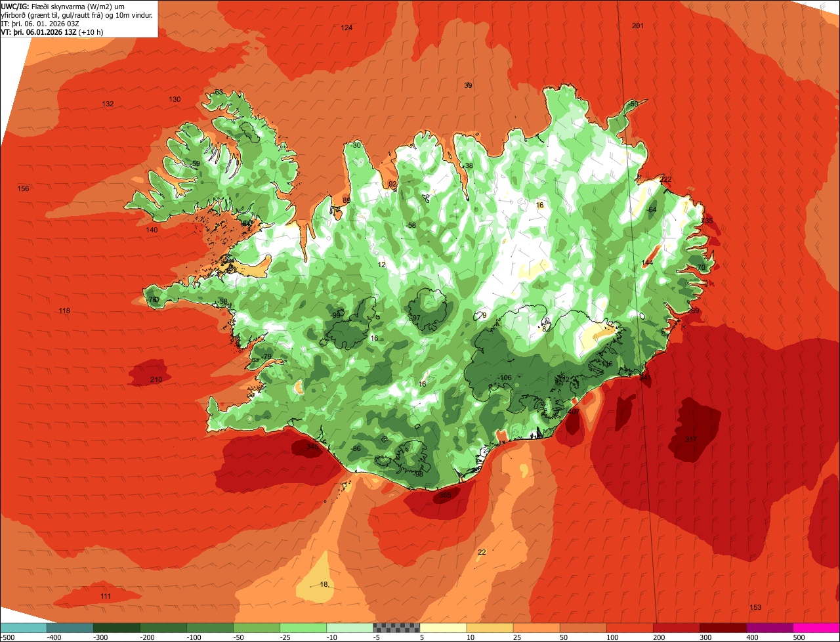This screenshot has height=642, width=840.
Task: Click the 210 value in the western sea
Action: pos(156,380)
